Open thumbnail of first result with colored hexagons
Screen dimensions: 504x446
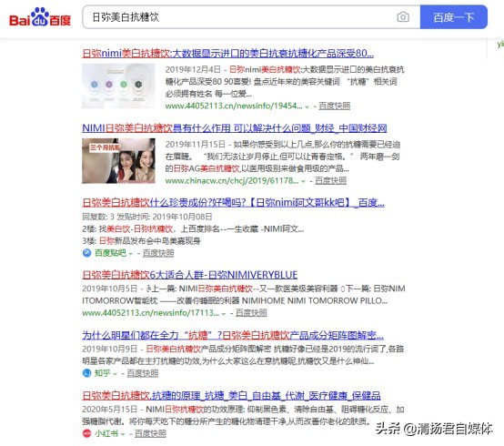[x=118, y=86]
